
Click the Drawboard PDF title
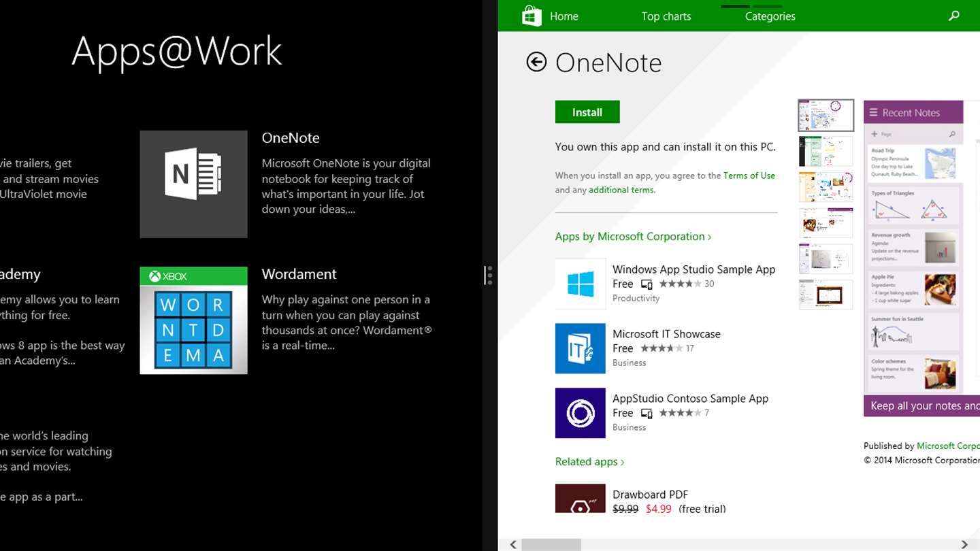point(650,495)
